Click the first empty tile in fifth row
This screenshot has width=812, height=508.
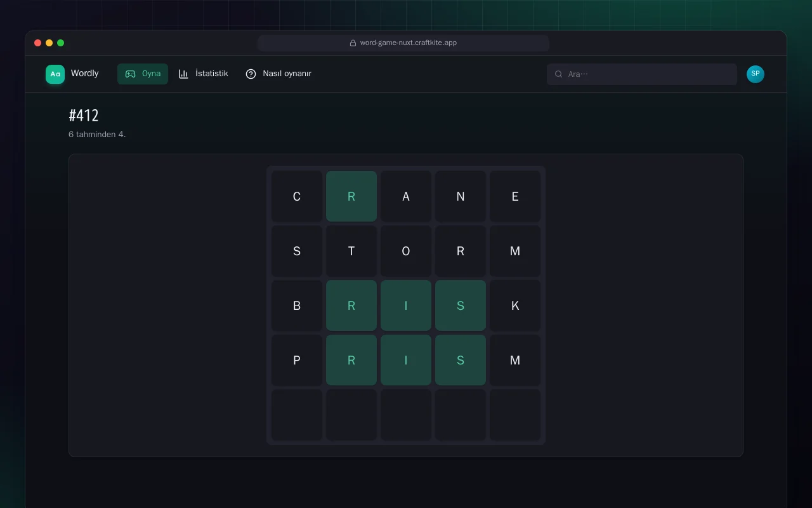[x=297, y=415]
